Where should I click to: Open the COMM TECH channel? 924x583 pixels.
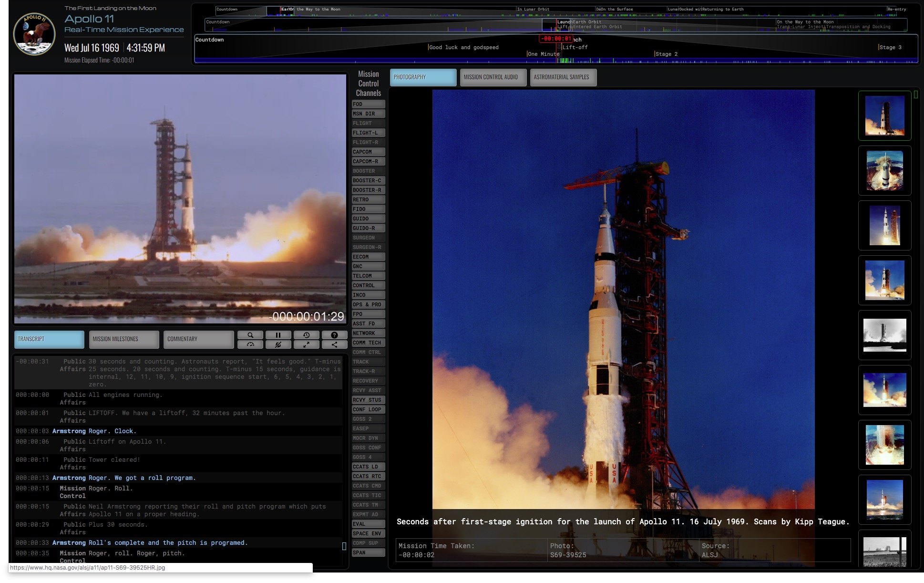pyautogui.click(x=368, y=343)
